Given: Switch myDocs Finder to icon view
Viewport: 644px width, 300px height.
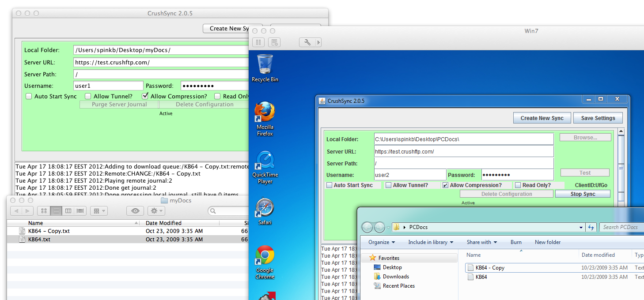Looking at the screenshot, I should point(44,211).
